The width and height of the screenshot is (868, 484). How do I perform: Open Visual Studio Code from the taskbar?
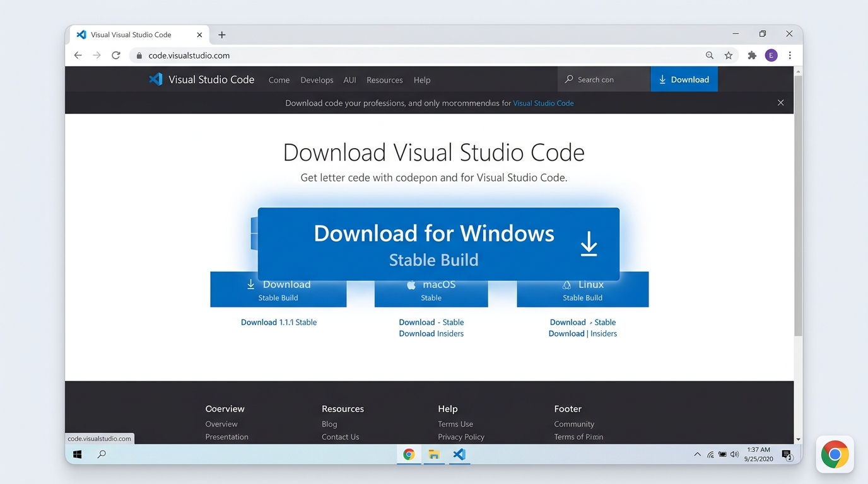459,454
